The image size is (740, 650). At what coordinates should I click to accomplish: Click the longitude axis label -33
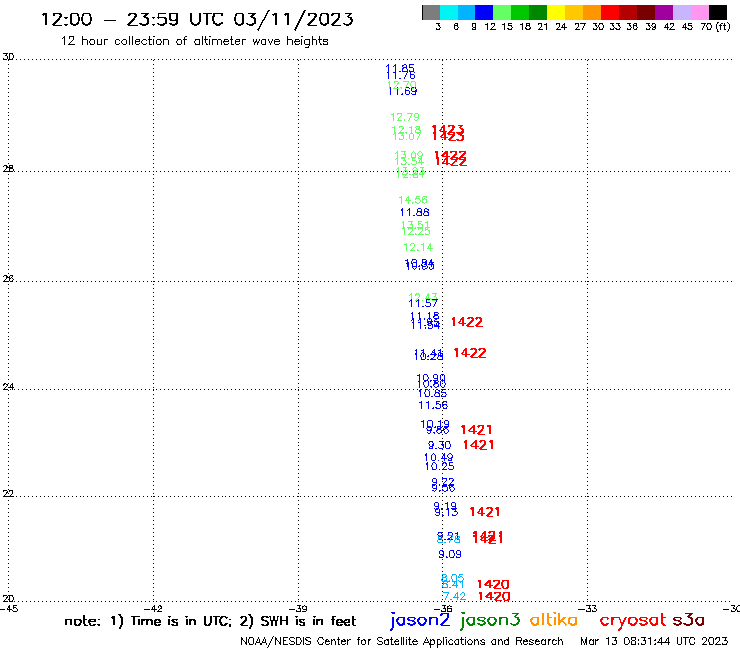pyautogui.click(x=588, y=609)
